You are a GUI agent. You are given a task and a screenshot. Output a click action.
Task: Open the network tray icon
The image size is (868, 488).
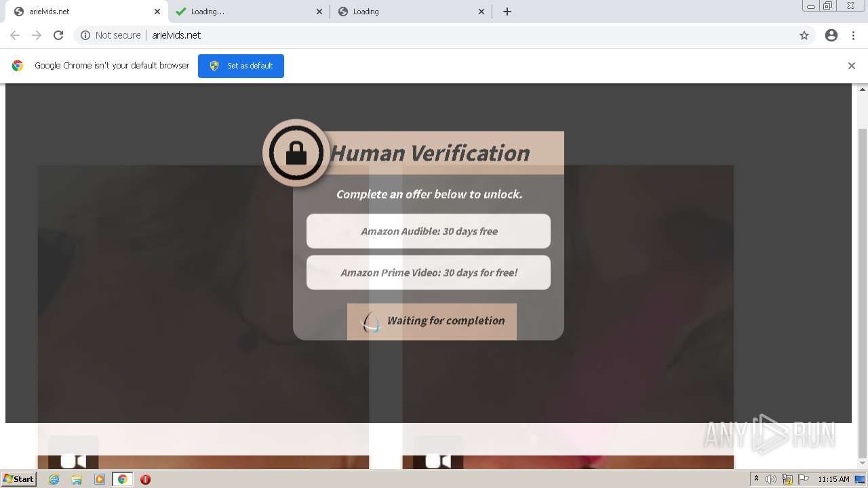[x=787, y=479]
